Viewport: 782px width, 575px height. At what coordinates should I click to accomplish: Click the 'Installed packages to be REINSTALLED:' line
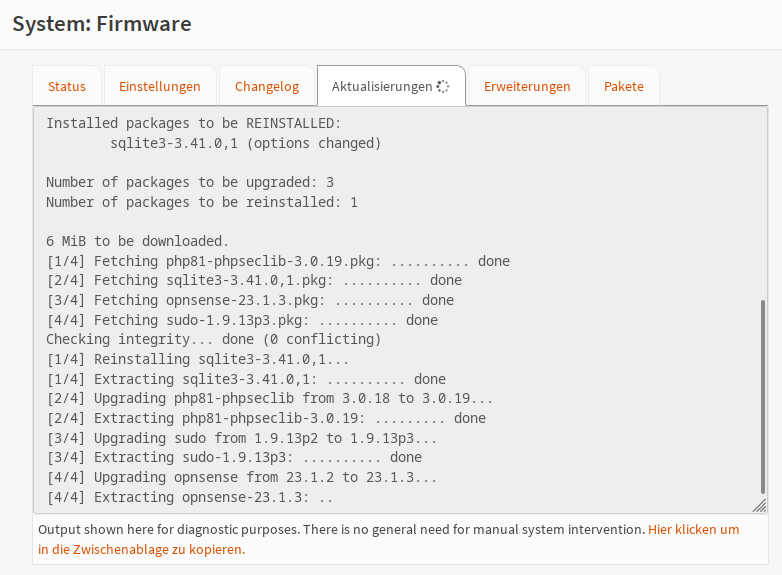[x=194, y=123]
